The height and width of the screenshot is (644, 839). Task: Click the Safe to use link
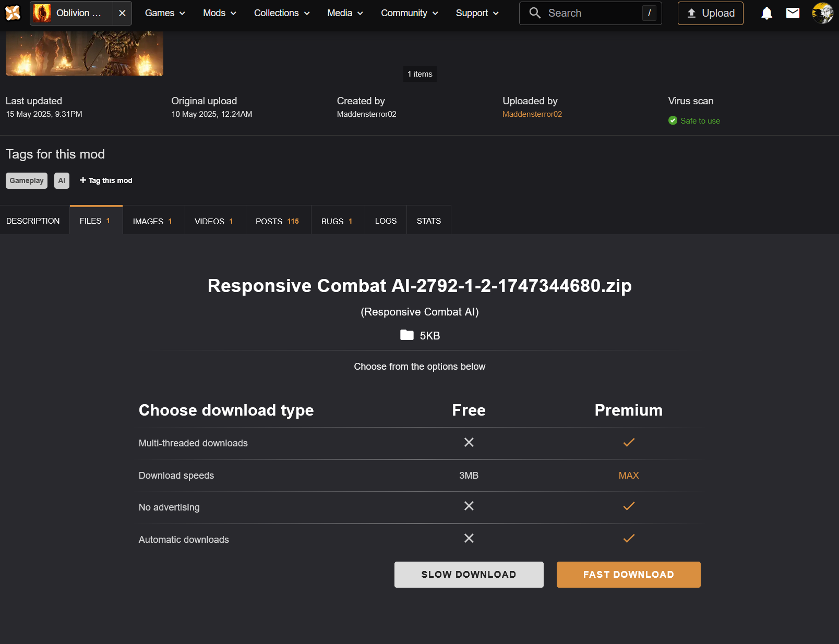click(x=700, y=121)
